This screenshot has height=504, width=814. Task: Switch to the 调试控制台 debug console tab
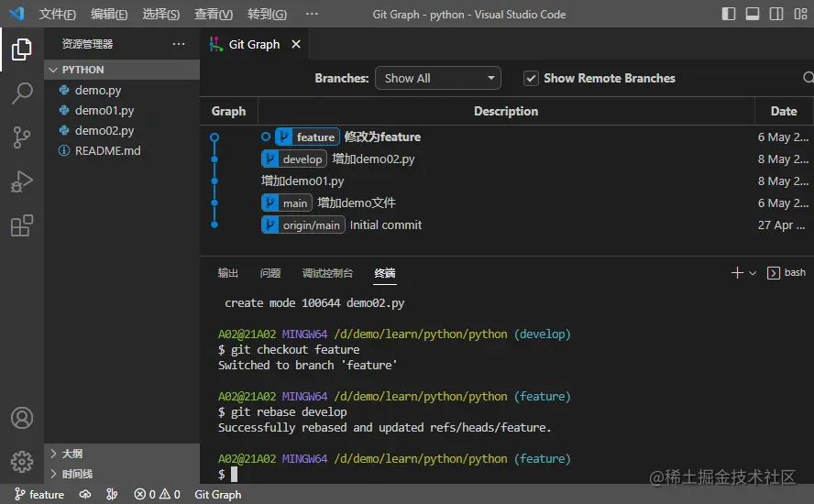point(327,273)
